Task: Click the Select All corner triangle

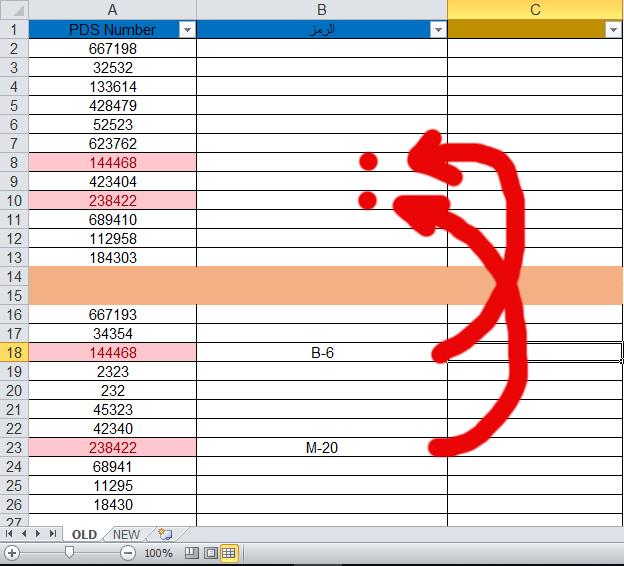Action: 14,10
